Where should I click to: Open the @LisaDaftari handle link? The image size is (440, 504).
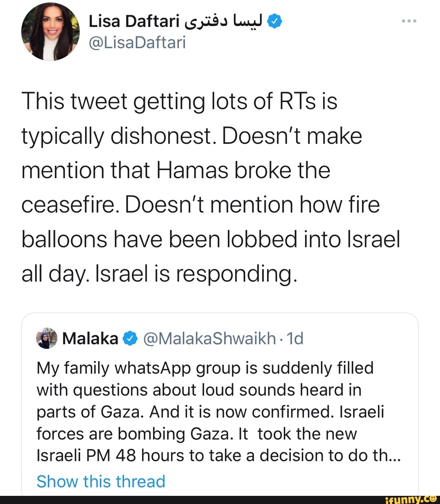[x=137, y=42]
